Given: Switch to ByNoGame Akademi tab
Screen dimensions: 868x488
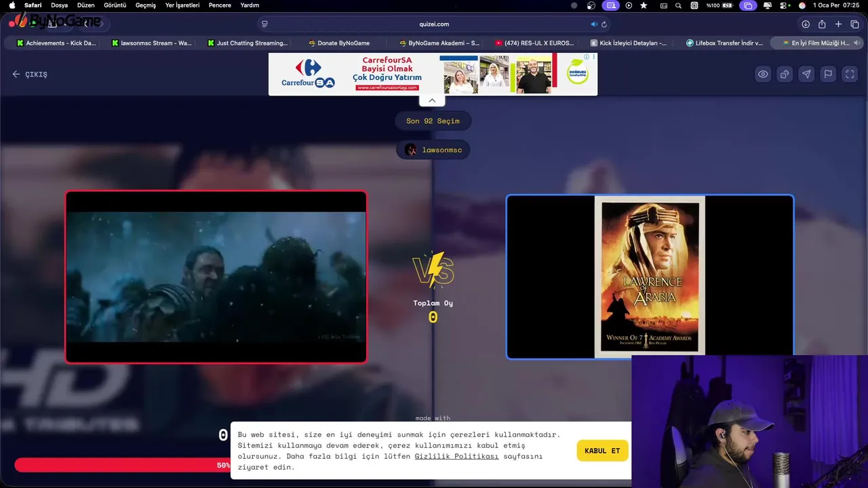Looking at the screenshot, I should pos(439,43).
